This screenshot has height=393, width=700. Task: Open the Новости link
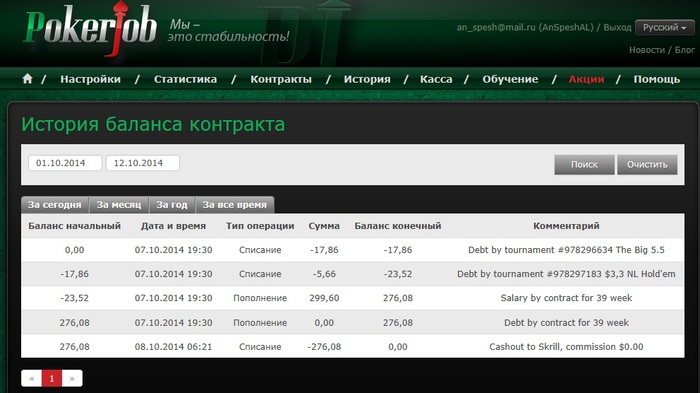tap(647, 50)
